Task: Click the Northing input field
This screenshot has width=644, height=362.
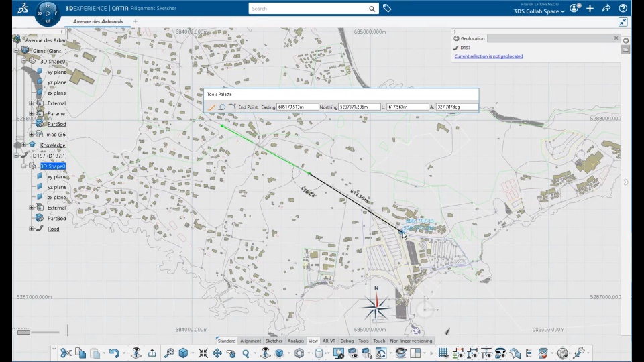Action: [360, 107]
